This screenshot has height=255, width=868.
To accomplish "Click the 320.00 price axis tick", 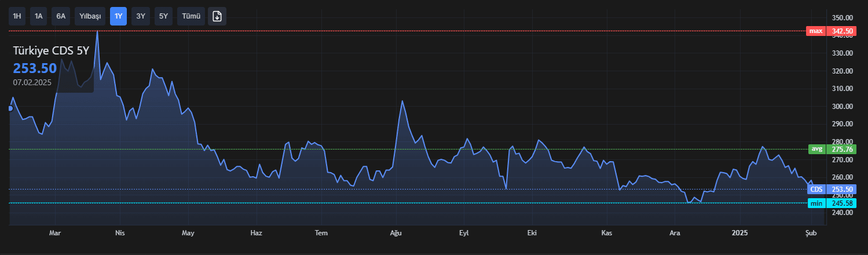I will coord(843,71).
